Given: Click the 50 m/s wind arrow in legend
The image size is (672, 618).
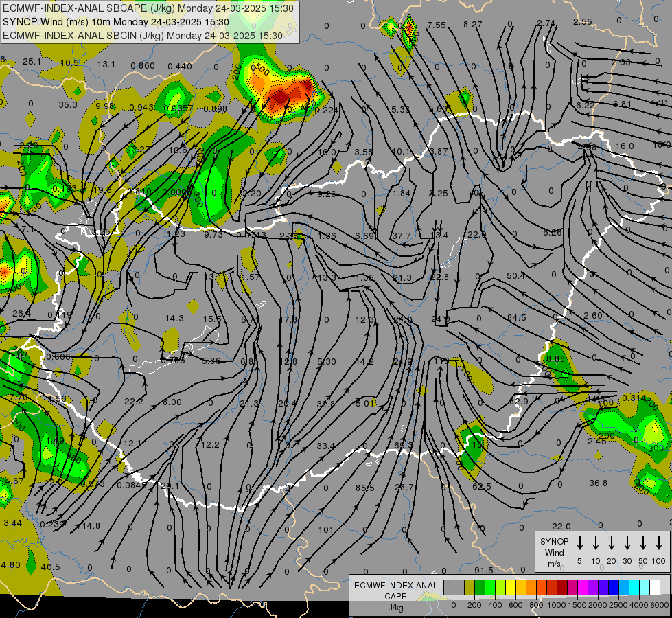Looking at the screenshot, I should (x=643, y=543).
